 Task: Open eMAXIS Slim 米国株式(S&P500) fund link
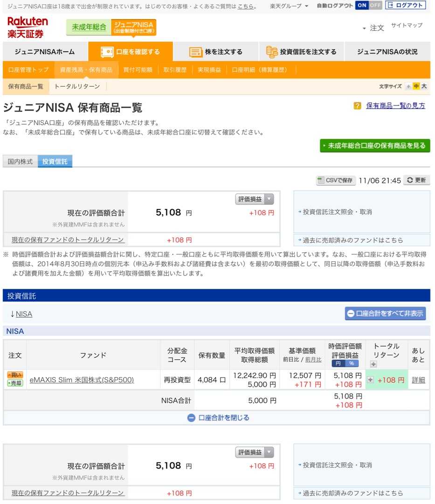[82, 380]
